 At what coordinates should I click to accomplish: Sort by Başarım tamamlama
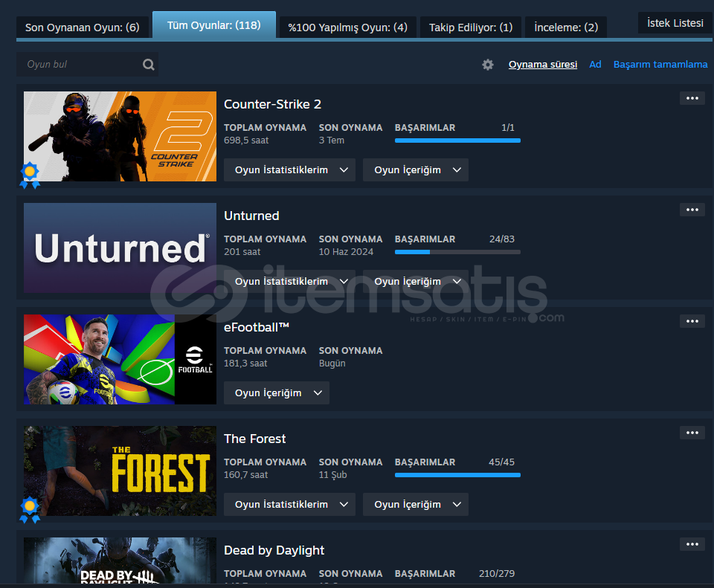point(660,65)
